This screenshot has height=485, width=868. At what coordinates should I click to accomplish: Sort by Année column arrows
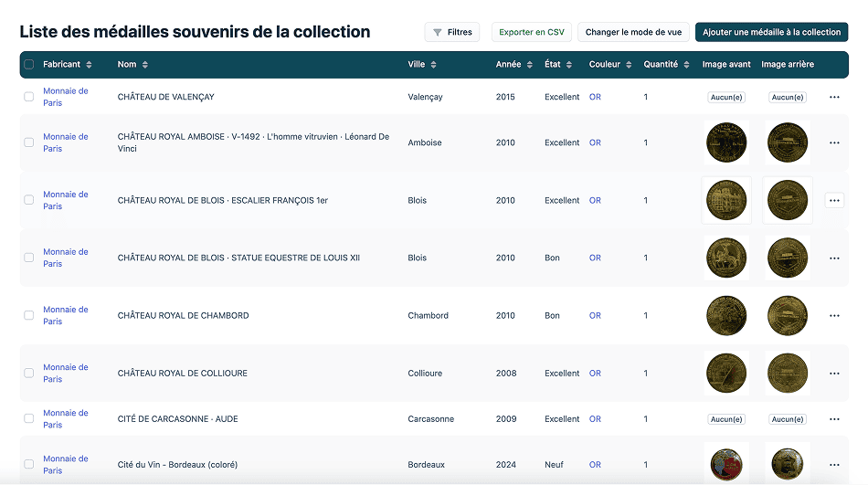click(x=530, y=65)
